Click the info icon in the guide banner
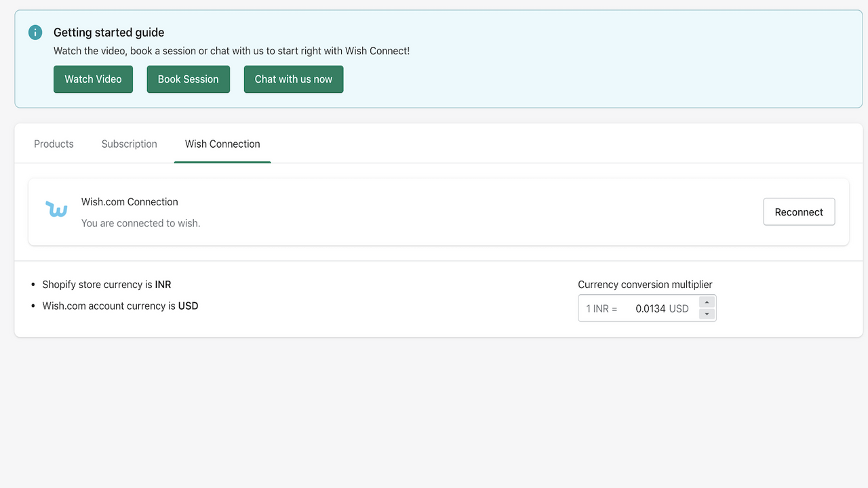The height and width of the screenshot is (488, 868). pyautogui.click(x=35, y=33)
